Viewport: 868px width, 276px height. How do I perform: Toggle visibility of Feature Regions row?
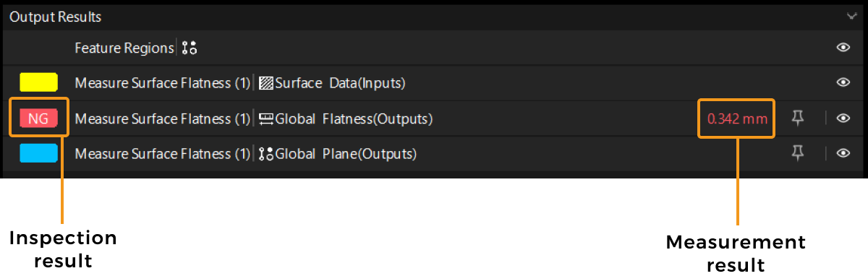coord(843,48)
